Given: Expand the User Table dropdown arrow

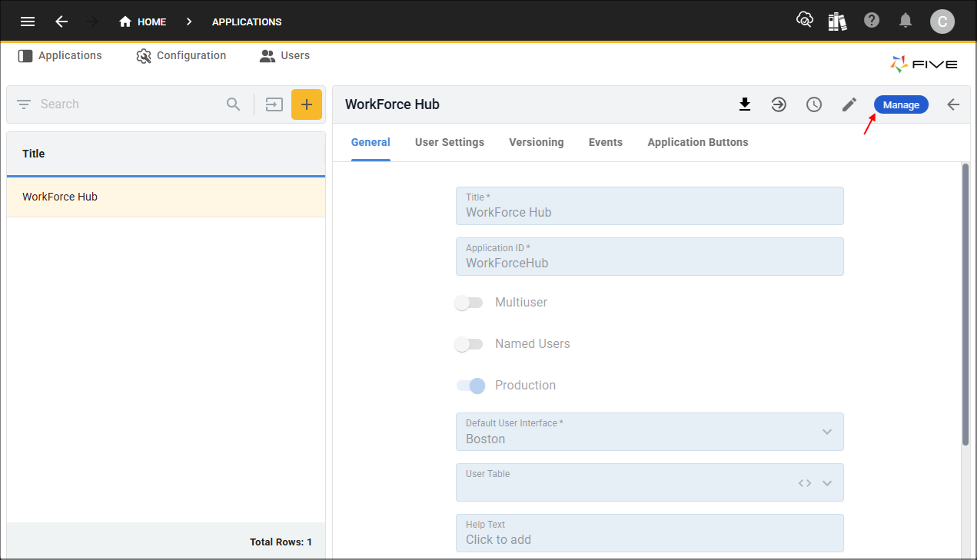Looking at the screenshot, I should point(827,483).
